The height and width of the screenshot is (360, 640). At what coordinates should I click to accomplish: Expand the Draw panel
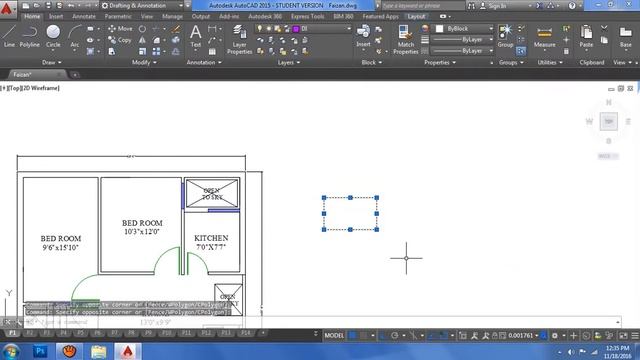coord(51,62)
